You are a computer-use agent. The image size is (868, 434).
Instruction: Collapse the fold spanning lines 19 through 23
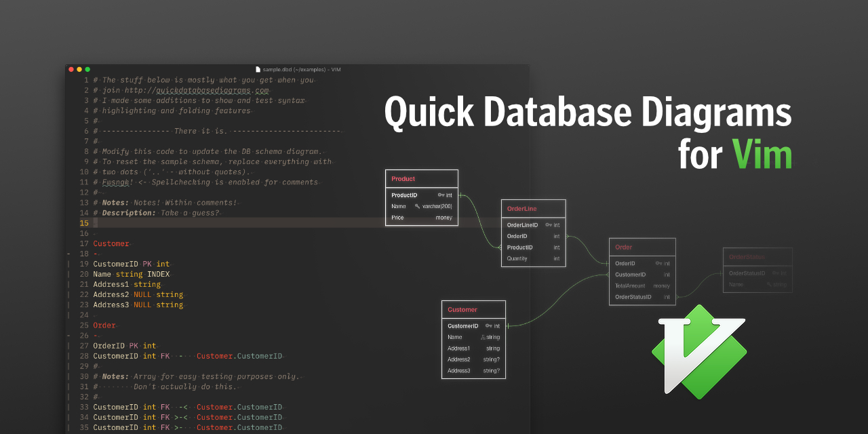click(x=68, y=284)
